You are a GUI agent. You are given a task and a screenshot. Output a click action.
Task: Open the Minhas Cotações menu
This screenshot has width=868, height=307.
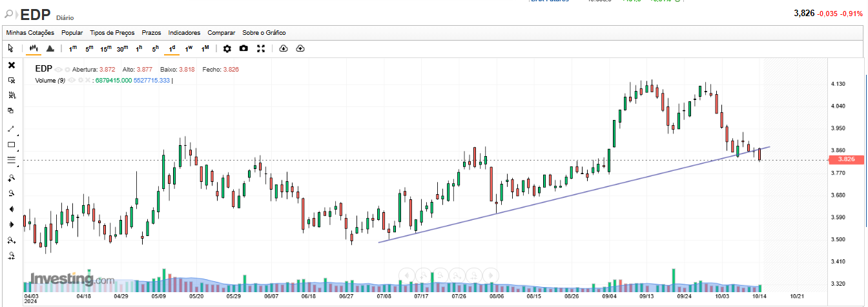[30, 32]
